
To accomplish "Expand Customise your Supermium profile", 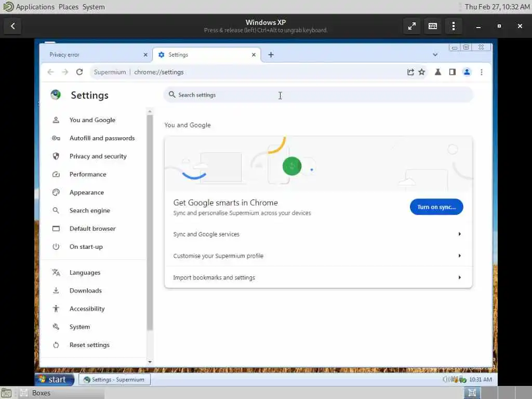I will pyautogui.click(x=318, y=256).
